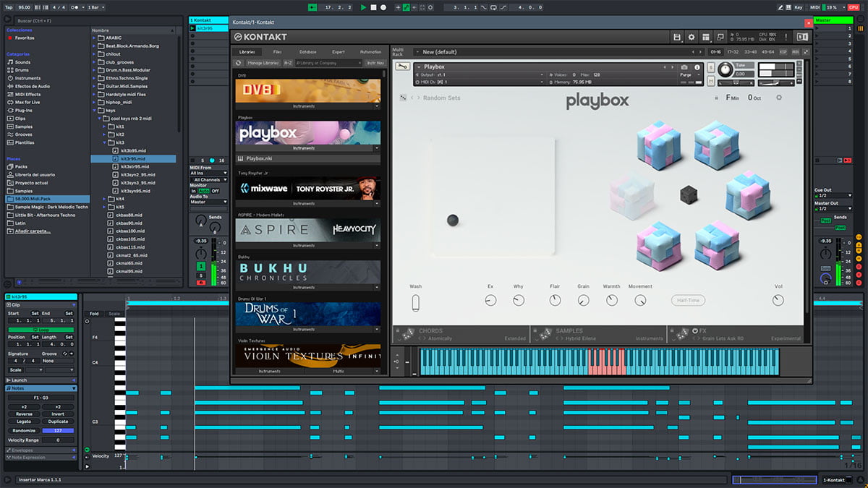Click the small black dice among the cubes

tap(689, 194)
